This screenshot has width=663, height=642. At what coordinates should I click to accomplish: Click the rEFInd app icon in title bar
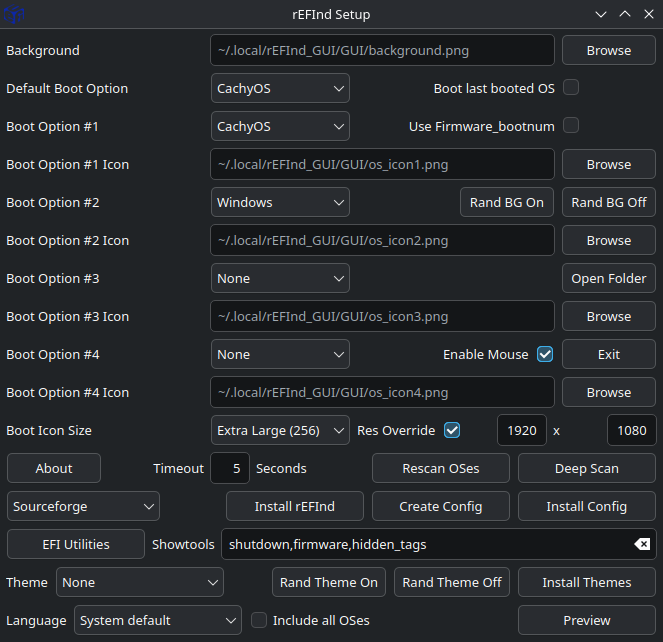pos(14,14)
